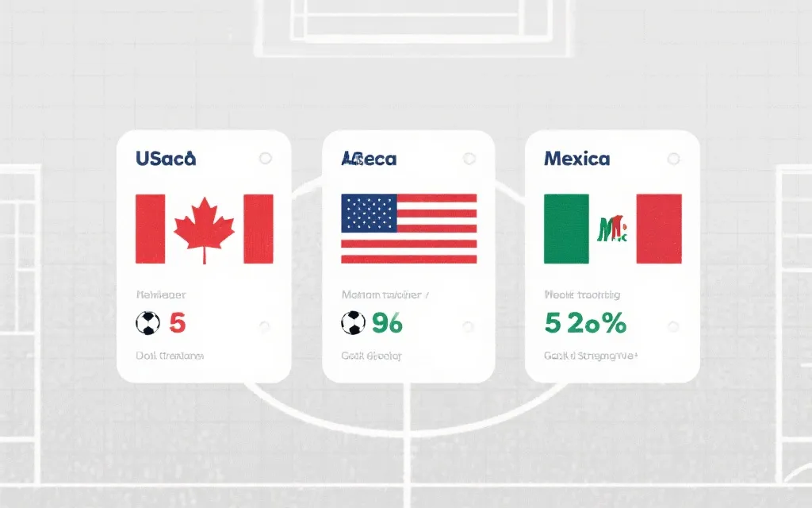Image resolution: width=812 pixels, height=508 pixels.
Task: Toggle the small circle right of green 96
Action: [x=469, y=326]
